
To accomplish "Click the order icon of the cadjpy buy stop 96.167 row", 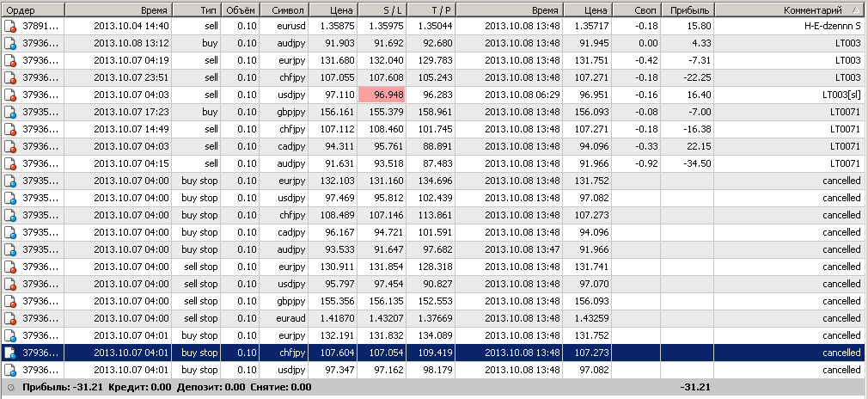I will point(10,232).
